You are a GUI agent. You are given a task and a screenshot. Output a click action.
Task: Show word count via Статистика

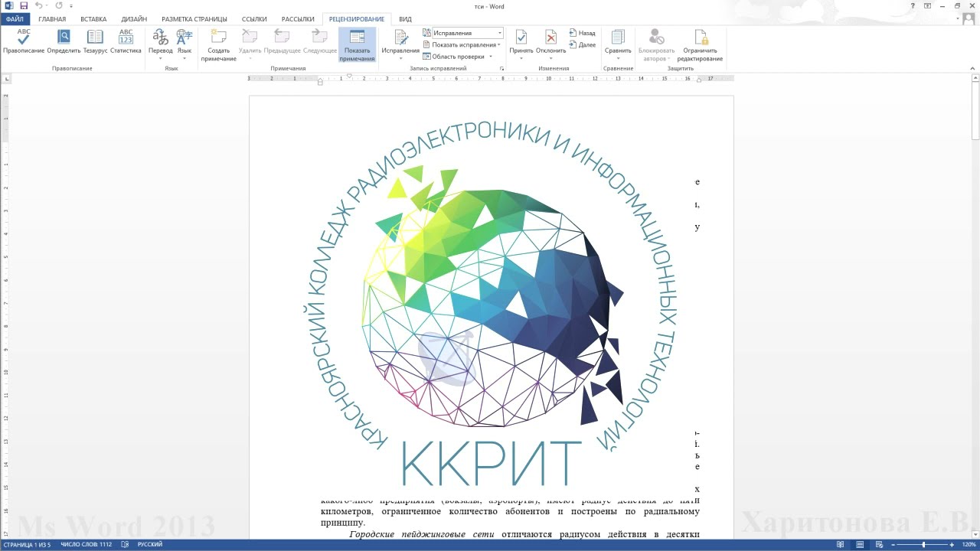point(126,42)
